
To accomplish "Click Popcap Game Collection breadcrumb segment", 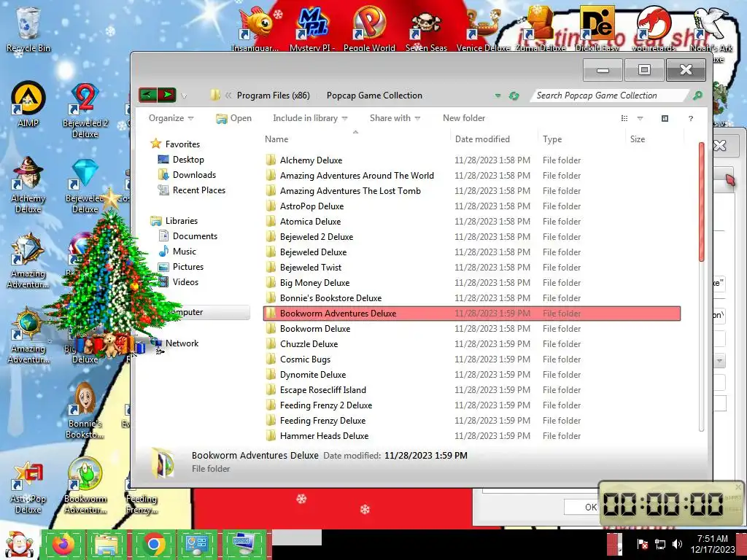I will [x=374, y=96].
